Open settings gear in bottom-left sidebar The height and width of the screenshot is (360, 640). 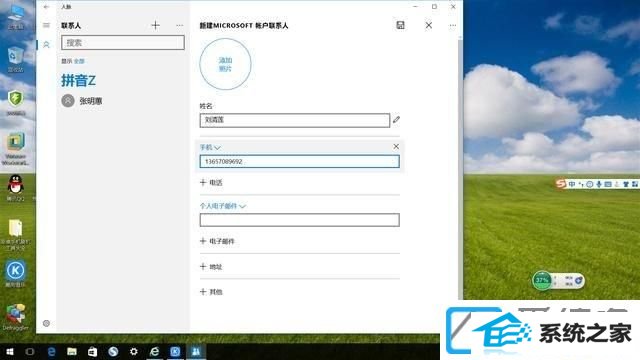click(x=46, y=323)
